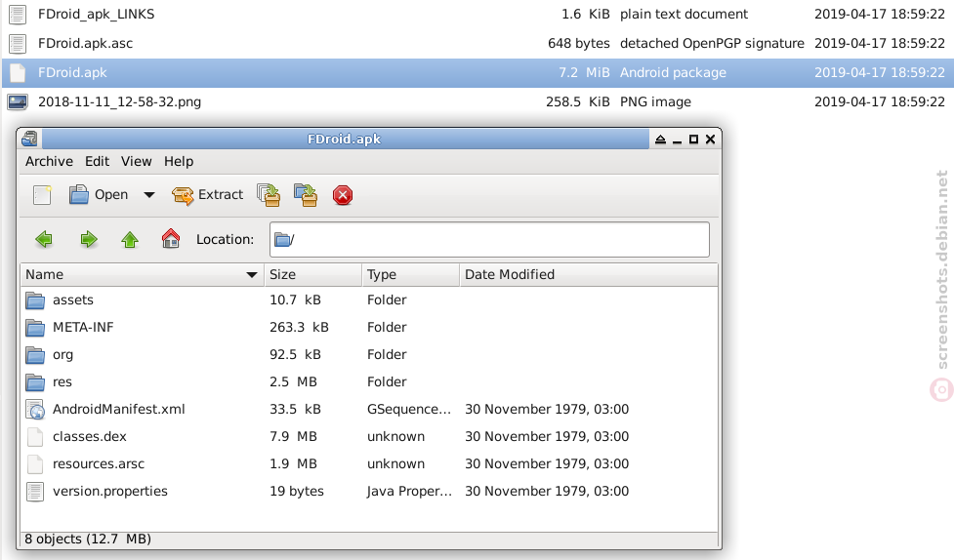Viewport: 954px width, 560px height.
Task: Select the highlighted FDroid.apk row in the file manager
Action: pyautogui.click(x=477, y=73)
